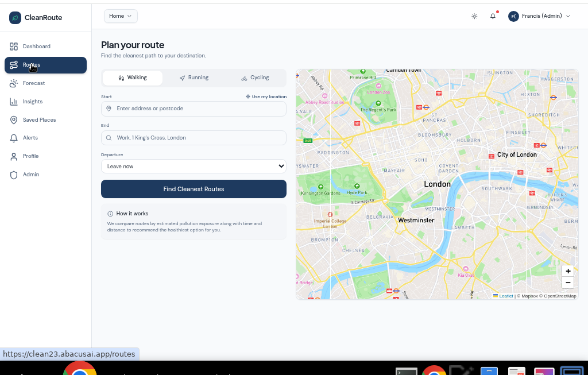588x375 pixels.
Task: Open Forecast via its cloud-sun icon
Action: (x=14, y=83)
